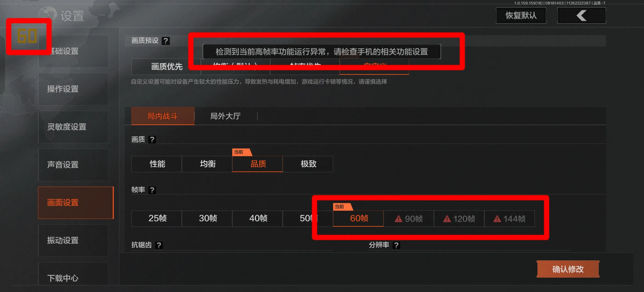
Task: Open help icon beside 抗锯齿
Action: [x=159, y=245]
